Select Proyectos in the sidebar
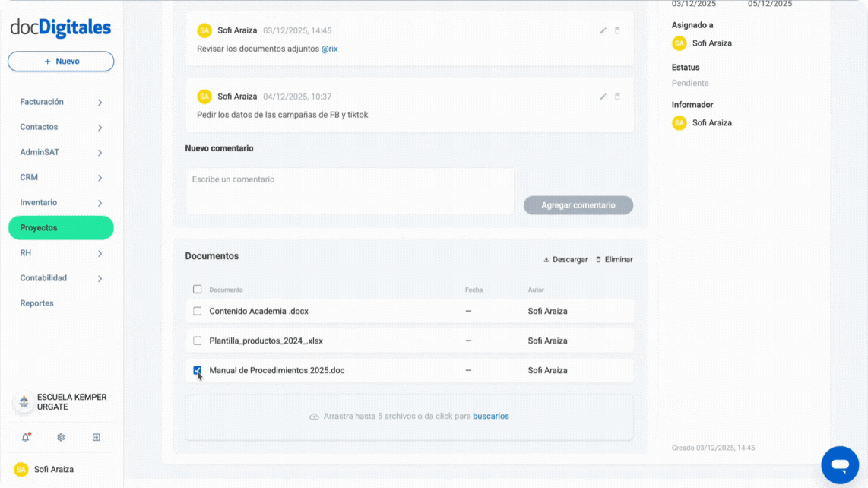 [61, 227]
